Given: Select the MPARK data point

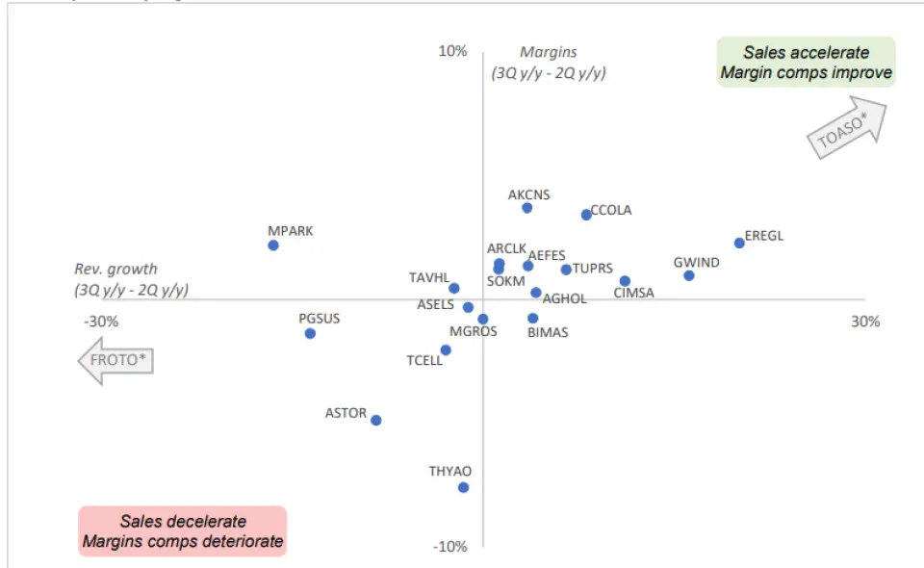Looking at the screenshot, I should tap(273, 245).
